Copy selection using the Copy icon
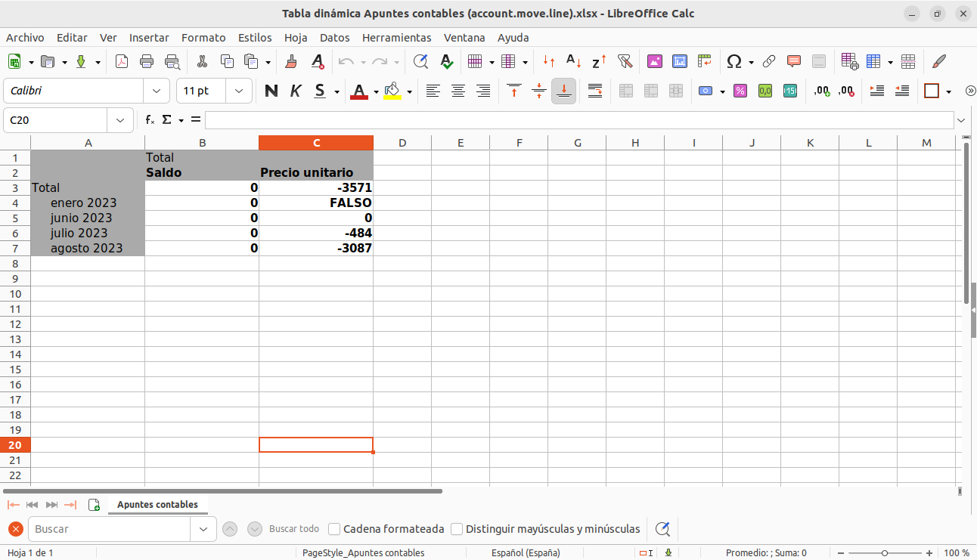This screenshot has height=560, width=977. pyautogui.click(x=227, y=62)
